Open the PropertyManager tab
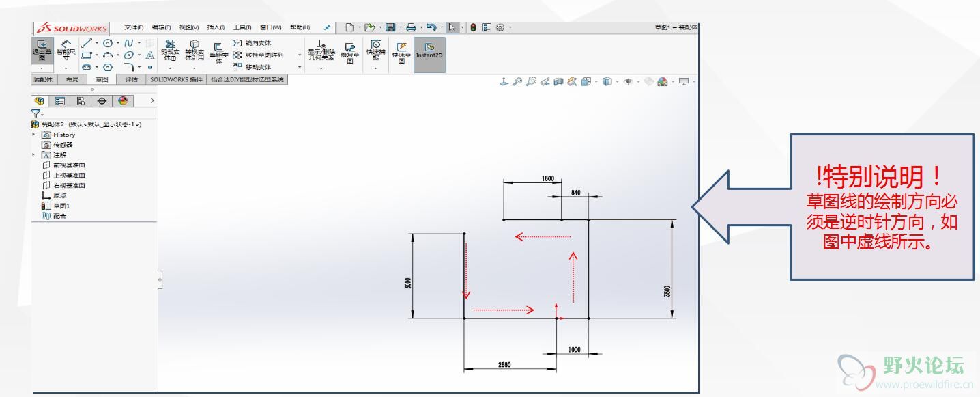 coord(60,100)
